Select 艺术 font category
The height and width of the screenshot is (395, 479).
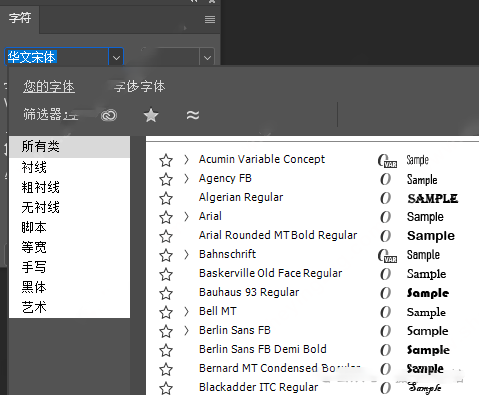[x=69, y=307]
